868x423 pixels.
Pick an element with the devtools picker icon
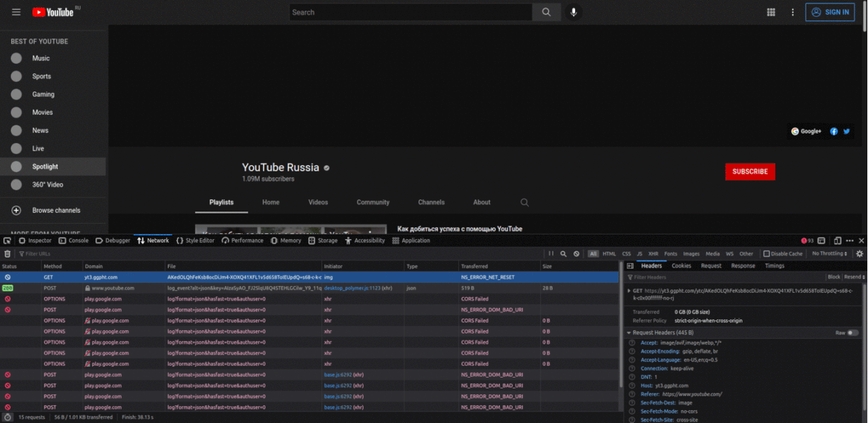[7, 241]
